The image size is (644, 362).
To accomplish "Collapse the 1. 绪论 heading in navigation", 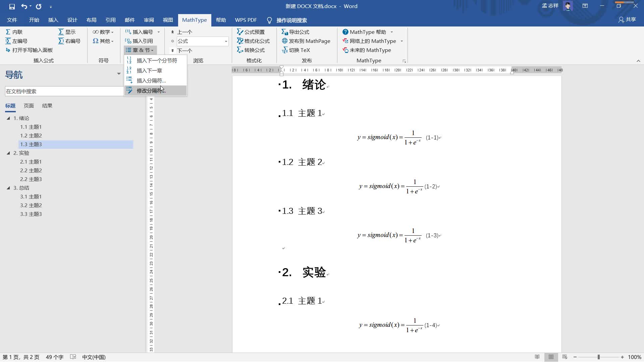I will click(x=8, y=118).
